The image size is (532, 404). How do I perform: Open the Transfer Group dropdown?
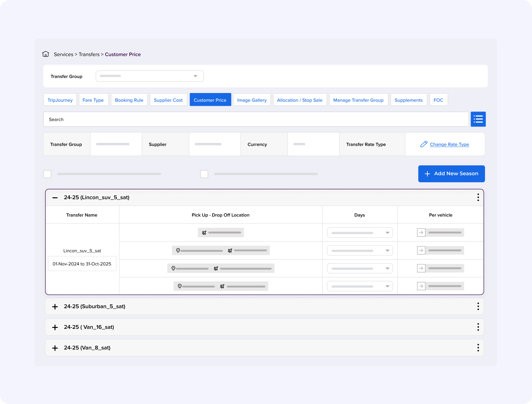click(x=150, y=76)
